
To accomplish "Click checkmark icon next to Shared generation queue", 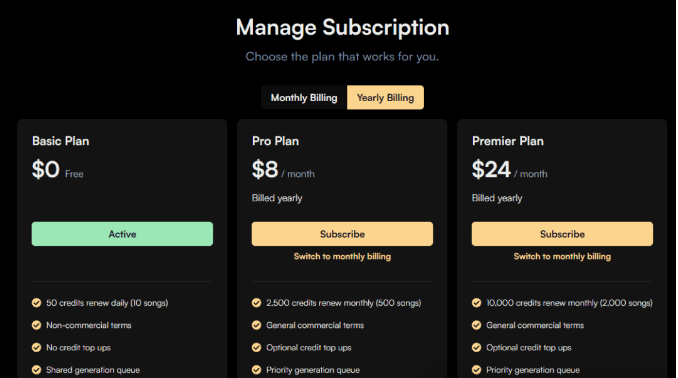I will pyautogui.click(x=36, y=370).
